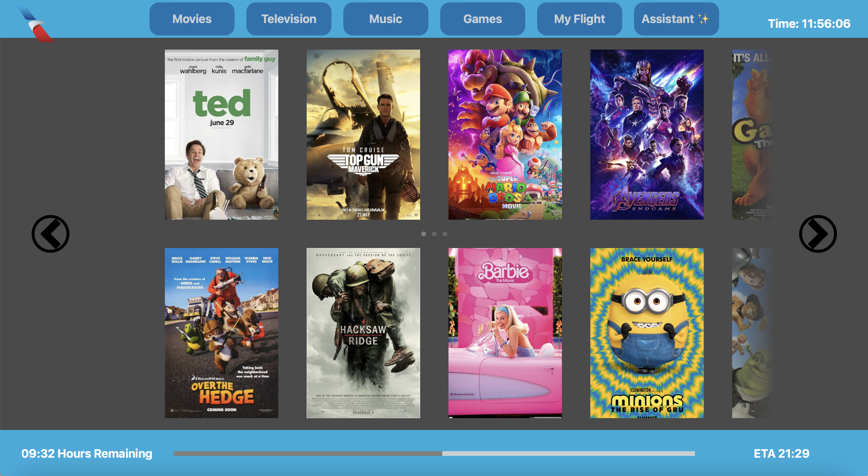Select second carousel page dot

(x=434, y=234)
